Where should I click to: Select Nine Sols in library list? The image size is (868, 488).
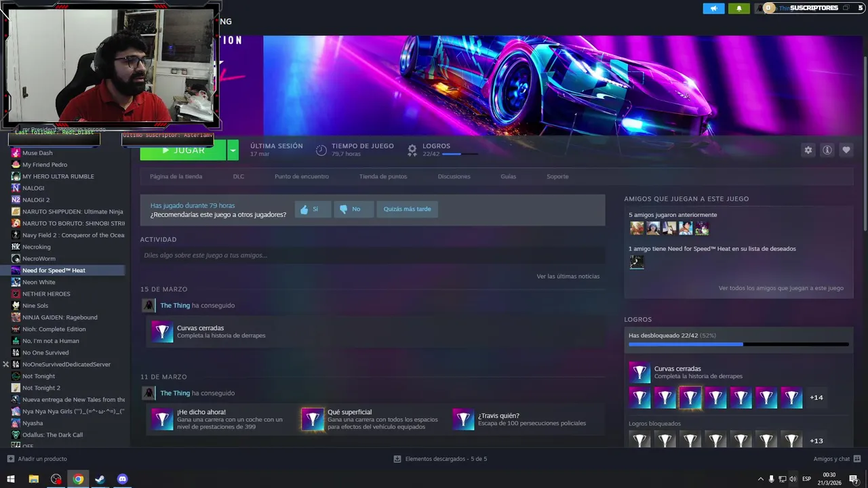[x=35, y=306]
